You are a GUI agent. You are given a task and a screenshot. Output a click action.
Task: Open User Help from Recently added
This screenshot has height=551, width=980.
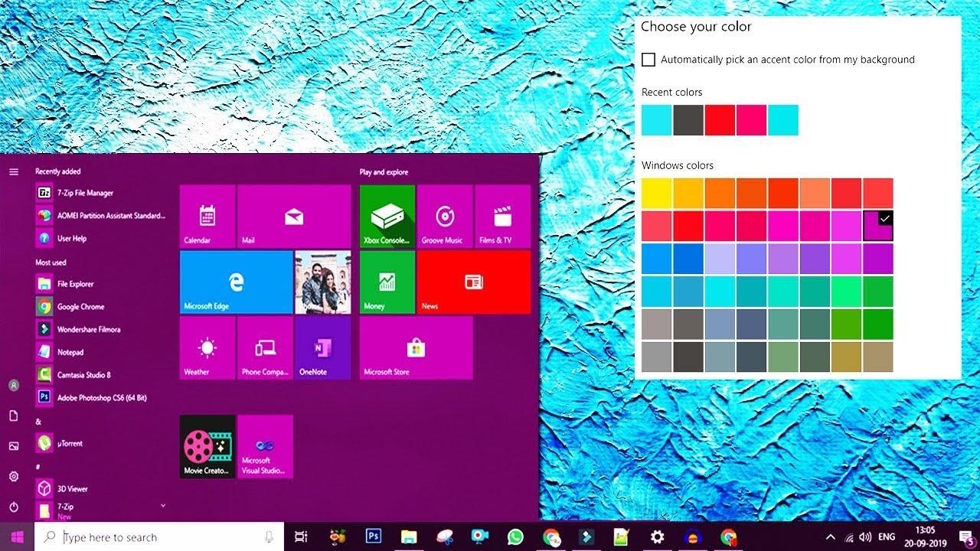pos(101,238)
